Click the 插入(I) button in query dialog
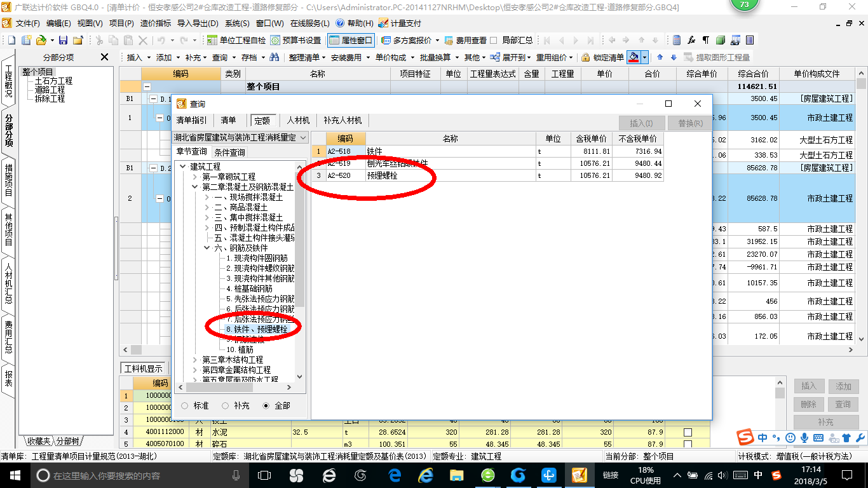 642,123
